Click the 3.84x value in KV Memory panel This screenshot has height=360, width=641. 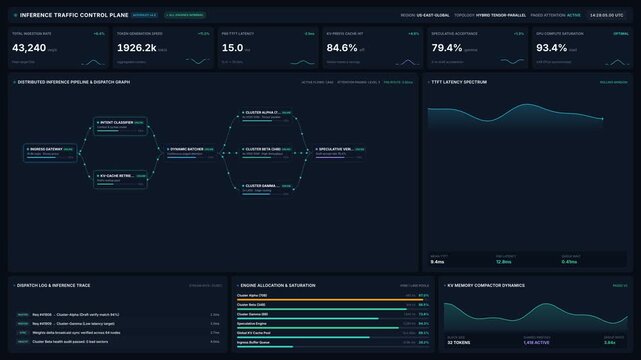610,343
